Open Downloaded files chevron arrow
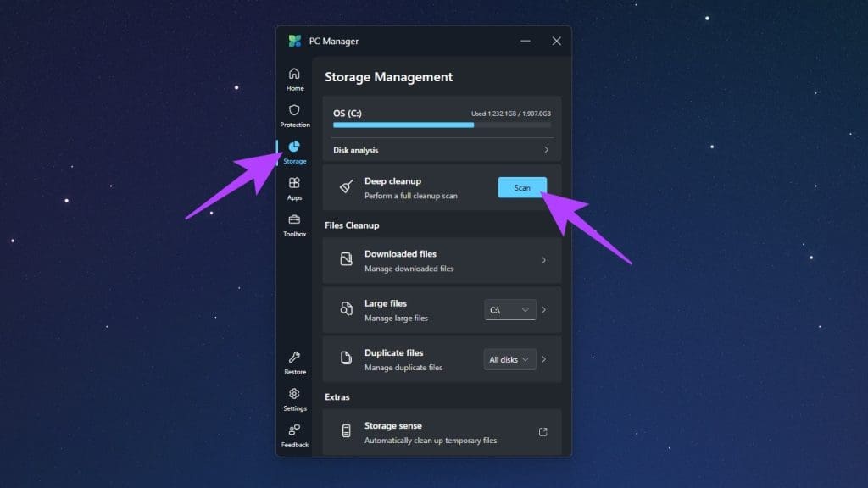The image size is (868, 488). pyautogui.click(x=544, y=260)
